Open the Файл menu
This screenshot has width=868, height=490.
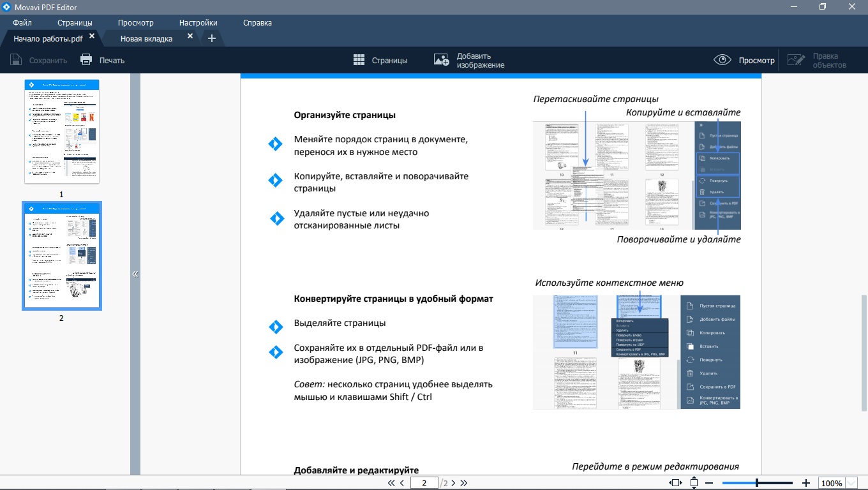pos(22,22)
